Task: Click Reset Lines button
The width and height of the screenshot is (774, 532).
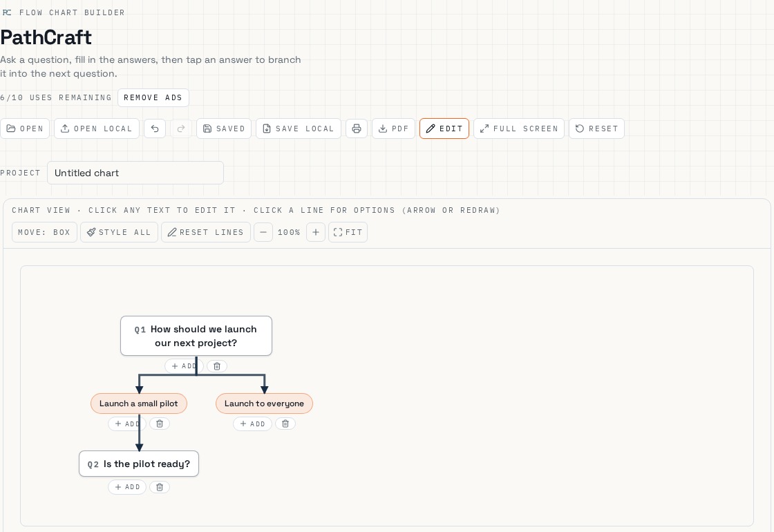Action: point(206,232)
